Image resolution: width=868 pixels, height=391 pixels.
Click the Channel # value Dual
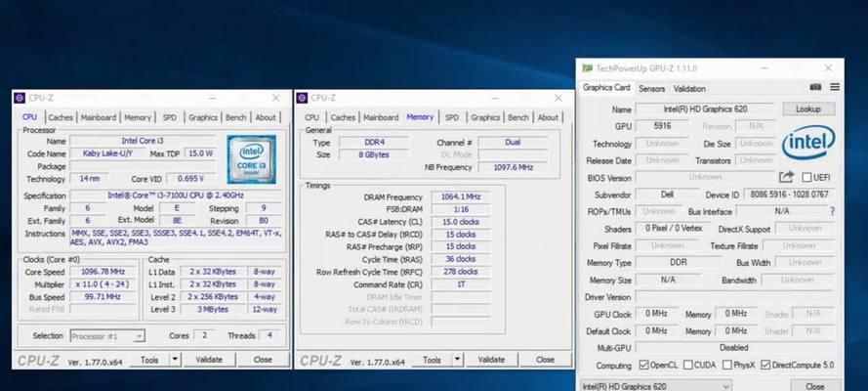[x=513, y=143]
